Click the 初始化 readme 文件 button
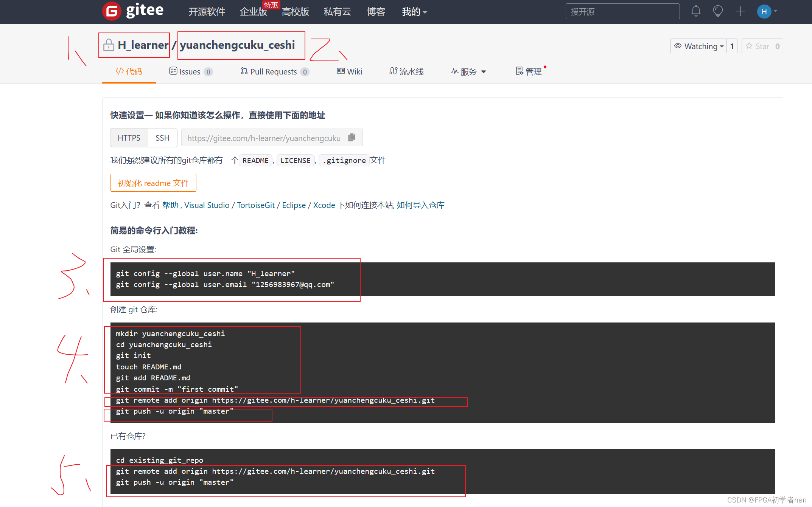812x507 pixels. (153, 183)
